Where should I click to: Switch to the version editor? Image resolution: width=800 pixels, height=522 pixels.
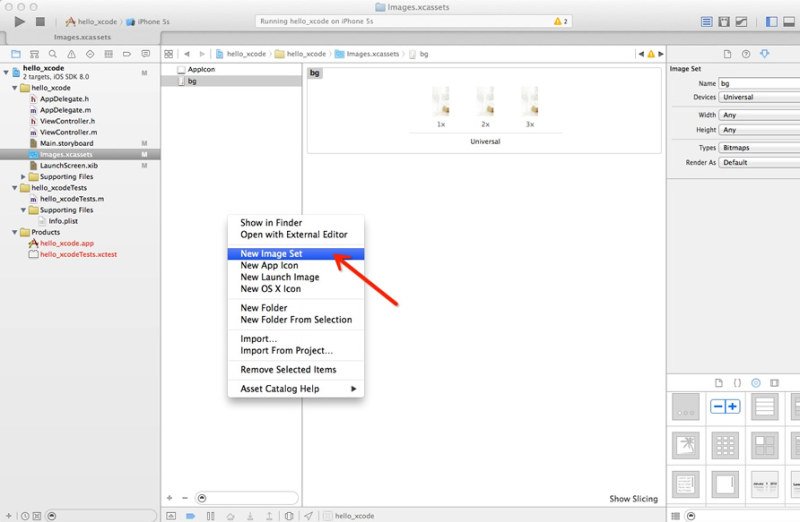pyautogui.click(x=741, y=21)
